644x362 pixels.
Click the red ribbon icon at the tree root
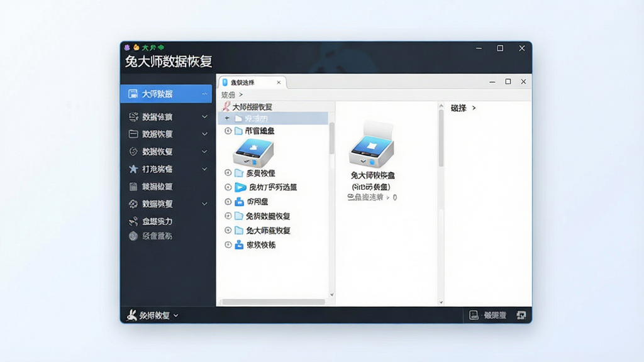(x=226, y=107)
